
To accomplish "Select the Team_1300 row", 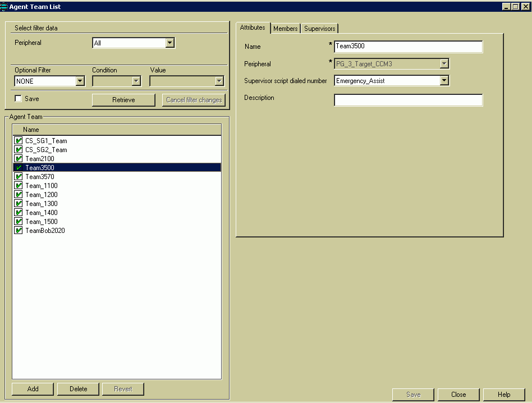I will (x=117, y=204).
